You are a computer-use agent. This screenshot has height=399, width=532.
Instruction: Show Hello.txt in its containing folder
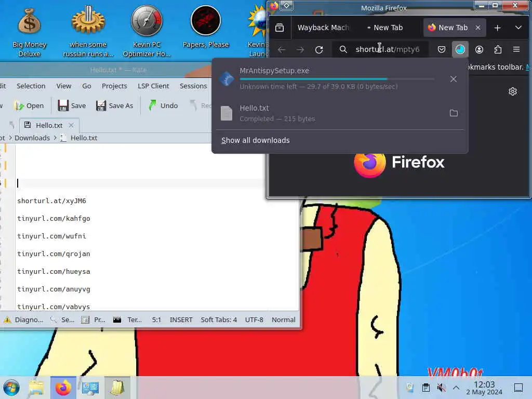pos(454,113)
